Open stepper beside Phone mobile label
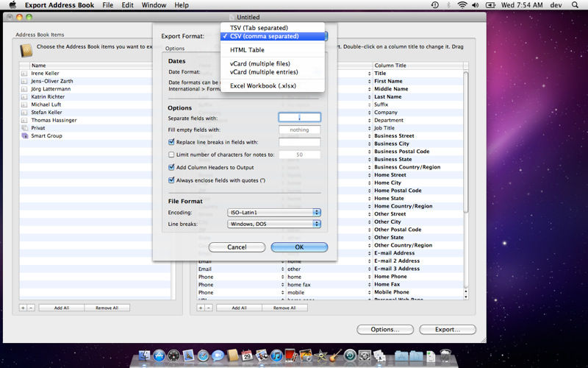This screenshot has width=588, height=368. [282, 292]
